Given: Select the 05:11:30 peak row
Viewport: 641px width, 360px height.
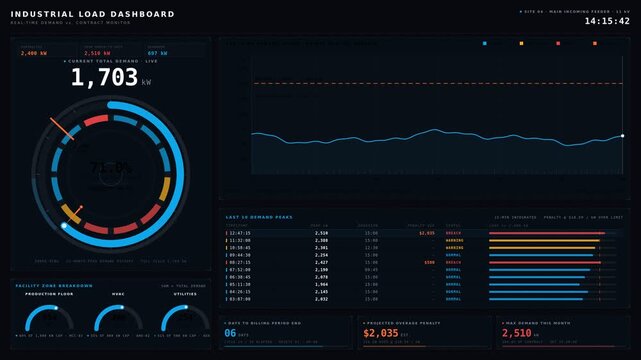Looking at the screenshot, I should [x=424, y=285].
